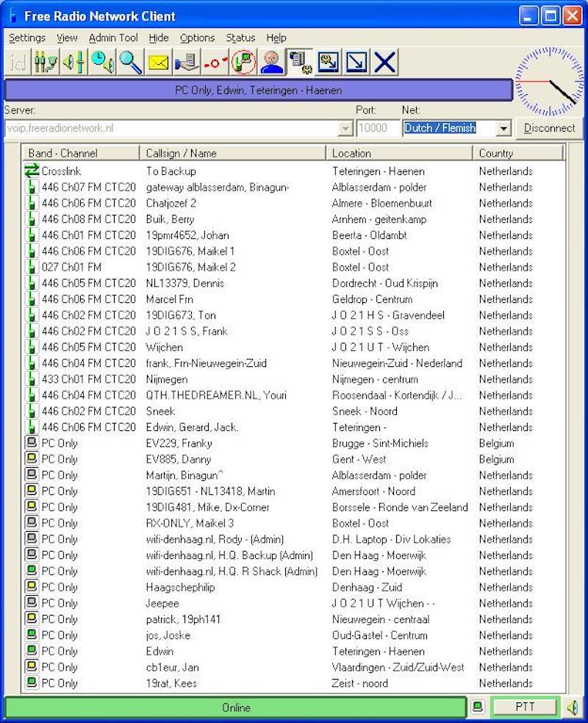Image resolution: width=588 pixels, height=723 pixels.
Task: Click the red-circled phone icon
Action: click(243, 63)
